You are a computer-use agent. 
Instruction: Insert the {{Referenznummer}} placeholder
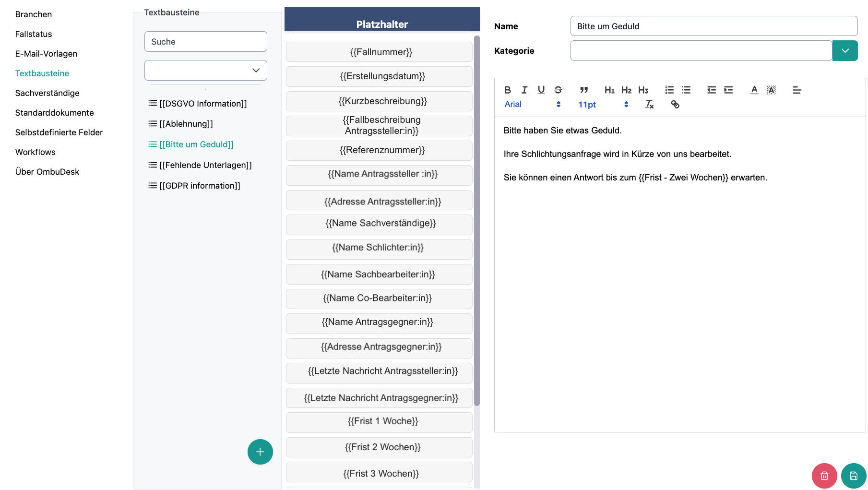coord(379,151)
